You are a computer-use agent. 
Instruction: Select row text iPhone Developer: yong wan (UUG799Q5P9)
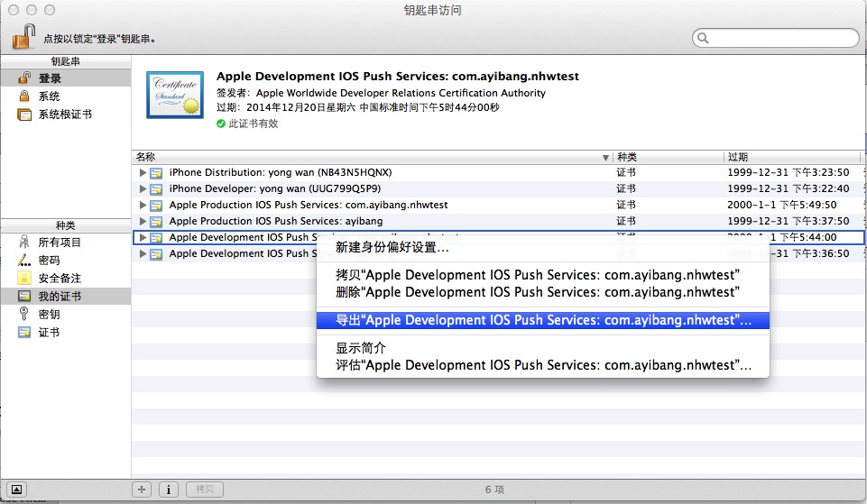coord(275,188)
